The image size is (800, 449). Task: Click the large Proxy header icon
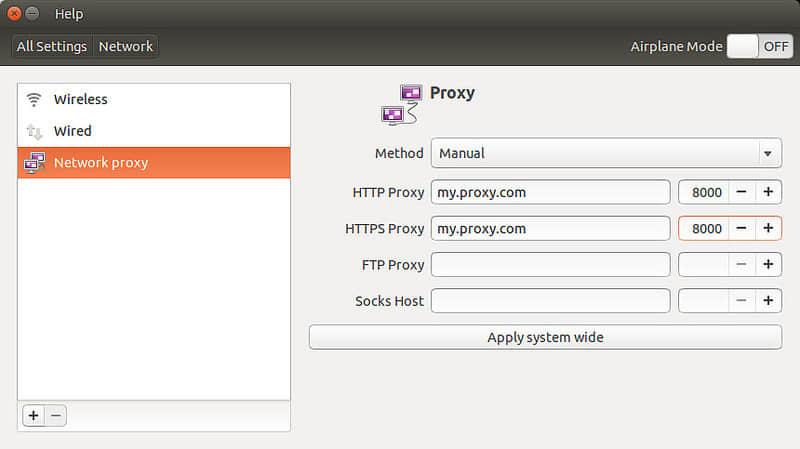[402, 104]
